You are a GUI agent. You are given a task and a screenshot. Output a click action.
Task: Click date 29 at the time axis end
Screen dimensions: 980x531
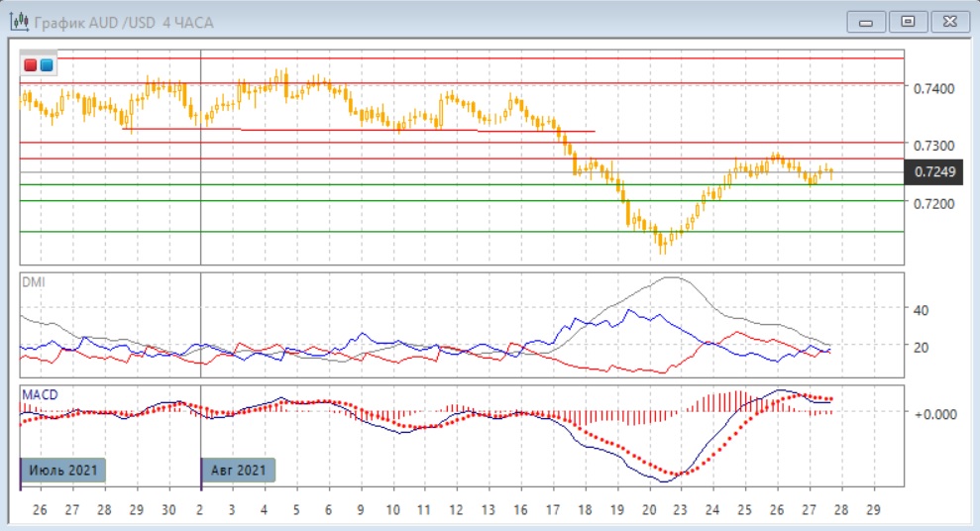[872, 509]
